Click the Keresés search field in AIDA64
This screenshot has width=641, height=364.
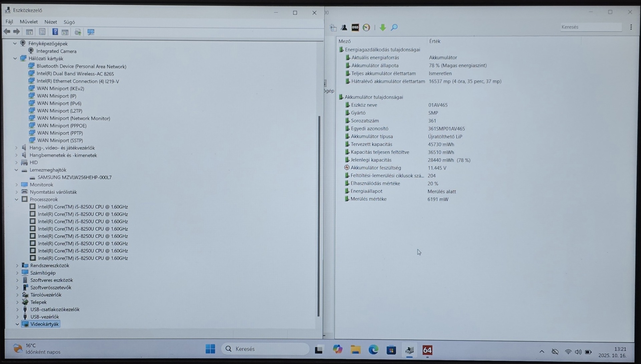click(x=591, y=27)
